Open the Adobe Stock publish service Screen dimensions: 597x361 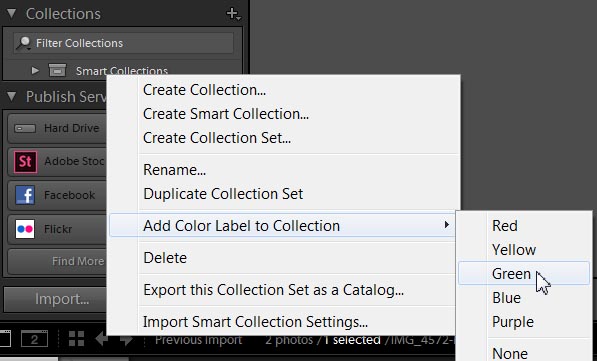(57, 161)
